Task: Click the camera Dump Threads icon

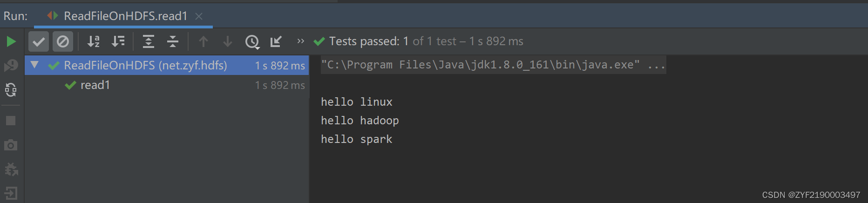Action: point(11,145)
